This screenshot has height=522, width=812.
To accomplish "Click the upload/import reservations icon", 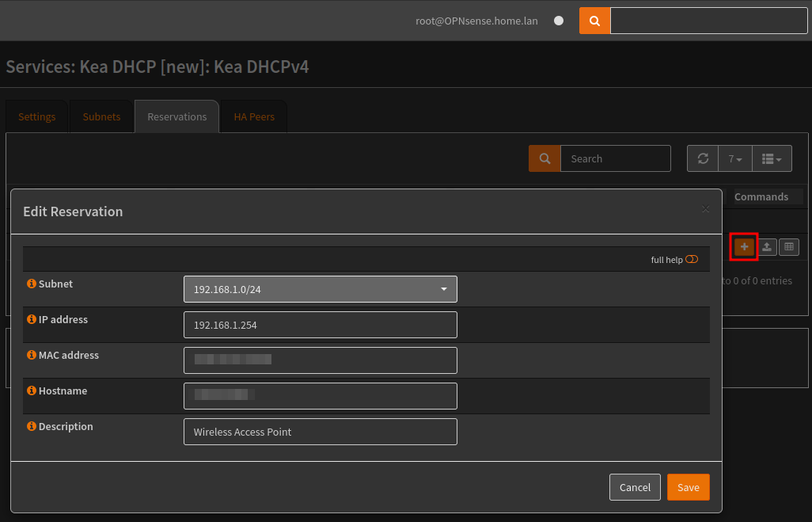I will pyautogui.click(x=767, y=247).
